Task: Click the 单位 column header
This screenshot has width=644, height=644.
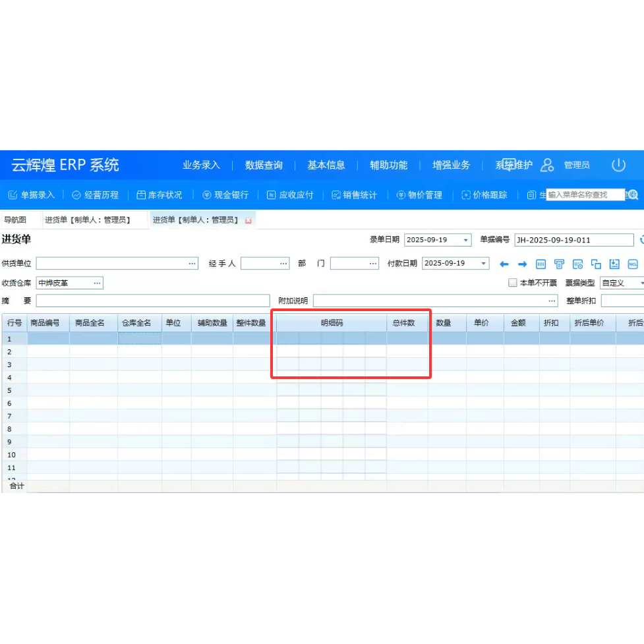Action: [176, 323]
